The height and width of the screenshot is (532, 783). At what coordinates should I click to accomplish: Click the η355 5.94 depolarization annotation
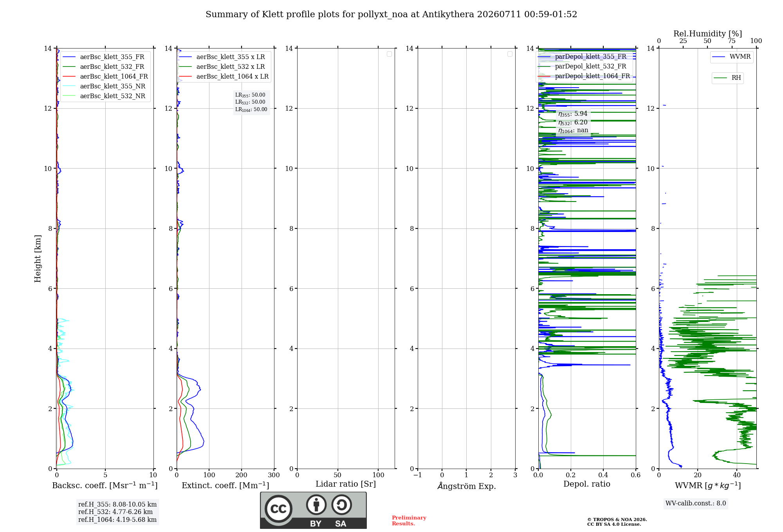(x=573, y=114)
